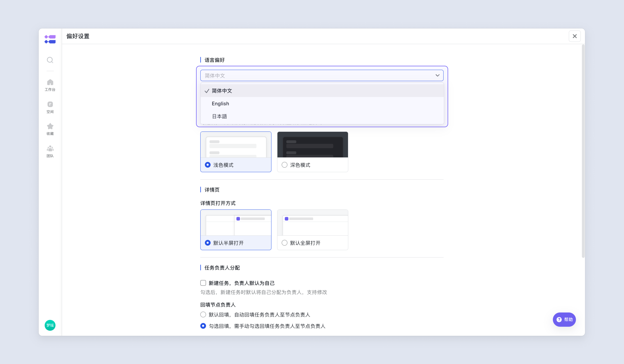Click the settings panel vertical scrollbar
Image resolution: width=624 pixels, height=364 pixels.
click(583, 151)
